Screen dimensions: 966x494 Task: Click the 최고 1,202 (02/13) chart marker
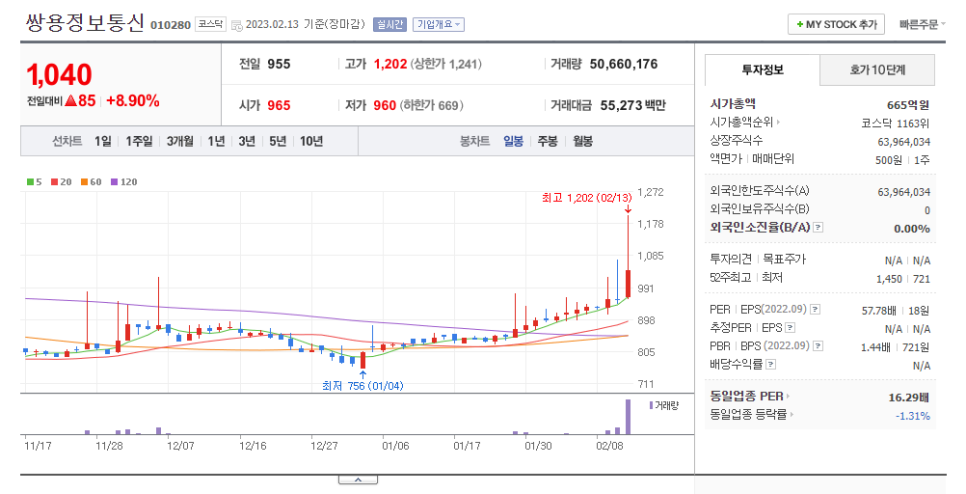(x=586, y=198)
